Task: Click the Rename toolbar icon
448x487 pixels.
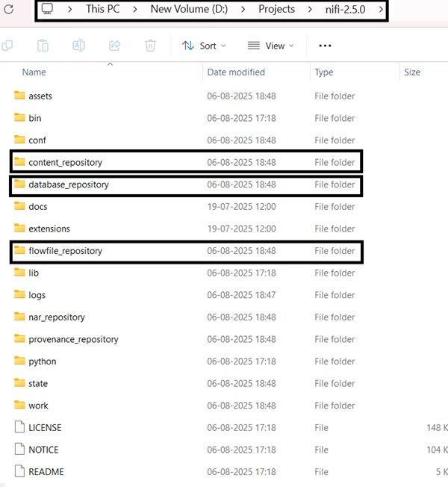Action: click(78, 46)
